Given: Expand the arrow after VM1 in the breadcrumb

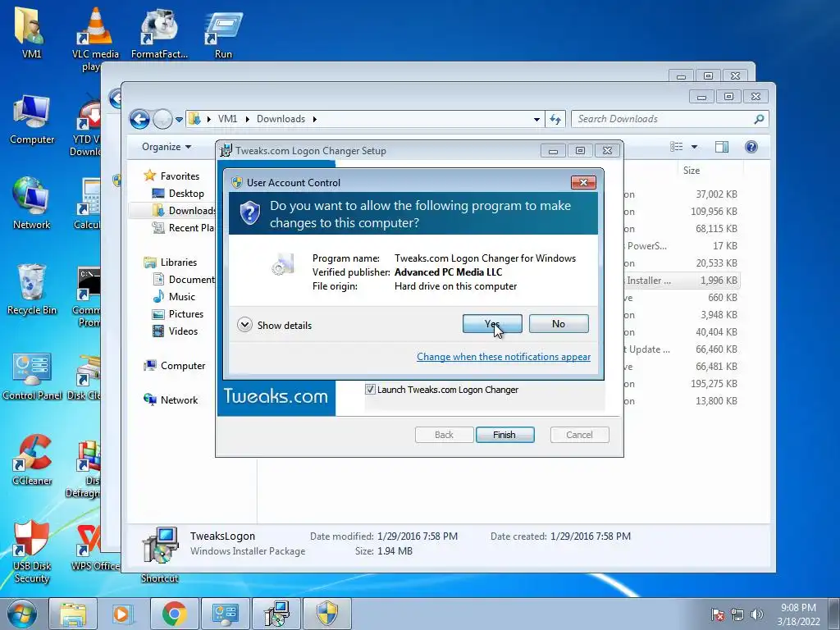Looking at the screenshot, I should (x=247, y=119).
